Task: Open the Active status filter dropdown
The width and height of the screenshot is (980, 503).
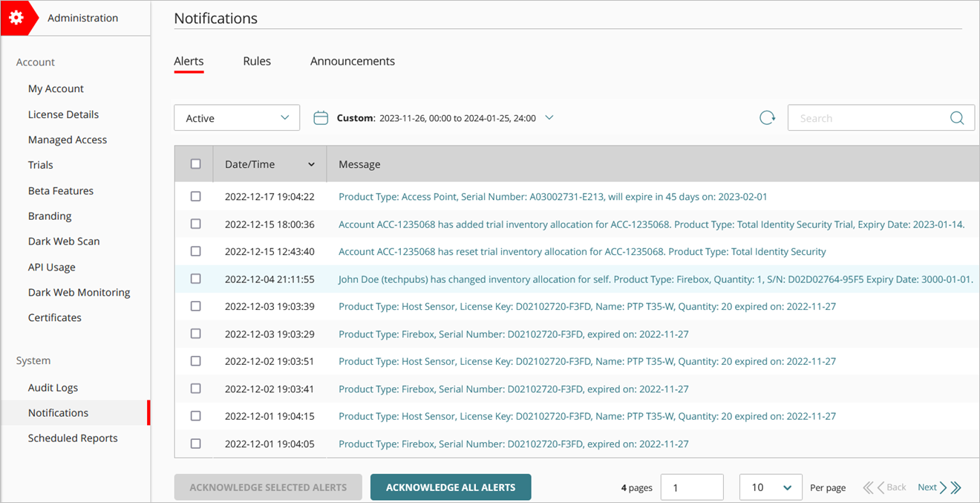Action: (x=236, y=117)
